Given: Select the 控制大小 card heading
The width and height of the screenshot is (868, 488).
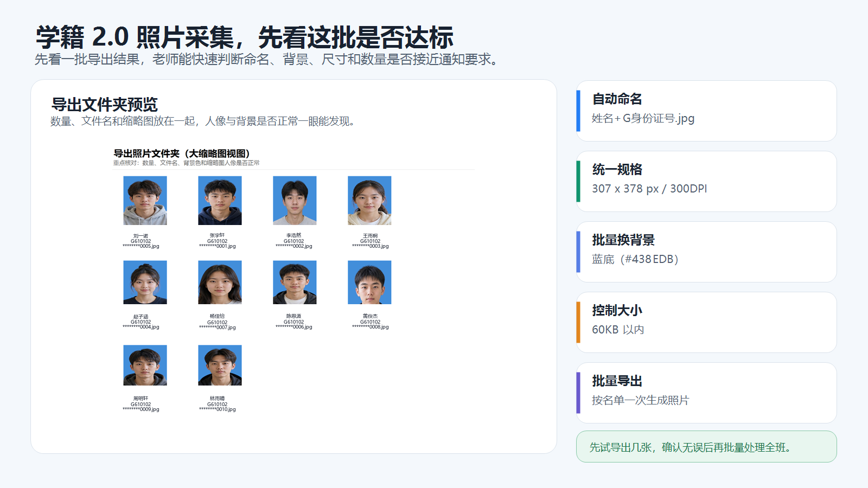Looking at the screenshot, I should tap(617, 311).
